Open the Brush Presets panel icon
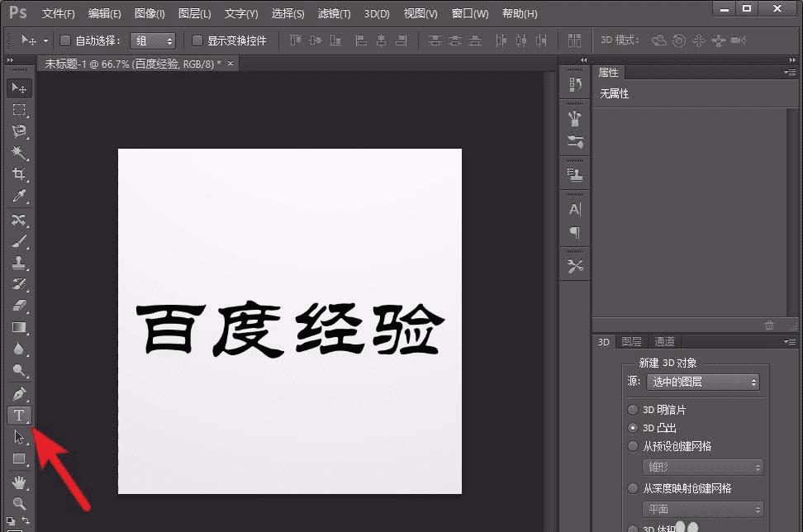The height and width of the screenshot is (532, 803). (575, 118)
